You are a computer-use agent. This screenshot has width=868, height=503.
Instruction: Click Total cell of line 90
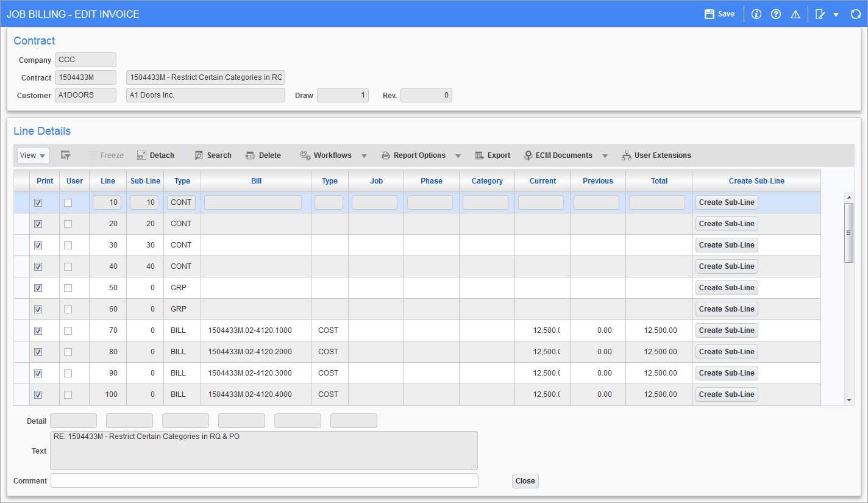point(659,373)
